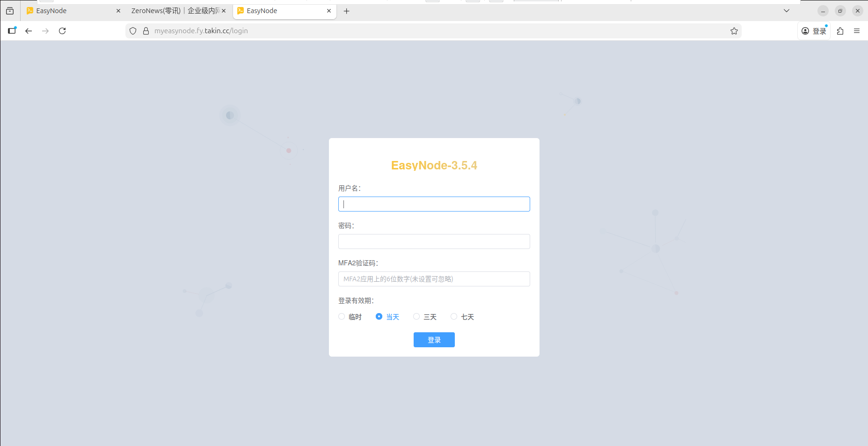Open the sidebar toggle icon in toolbar
The width and height of the screenshot is (868, 446).
pos(12,31)
